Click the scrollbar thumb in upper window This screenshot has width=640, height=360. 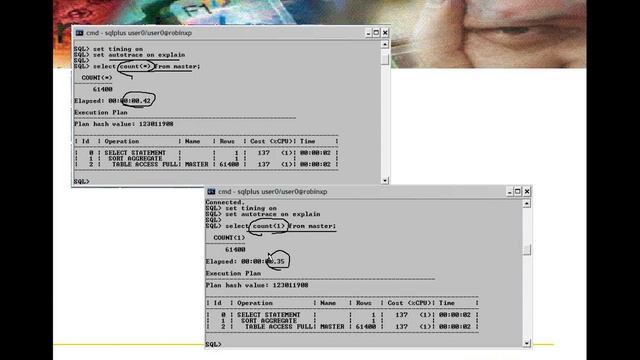click(x=385, y=59)
